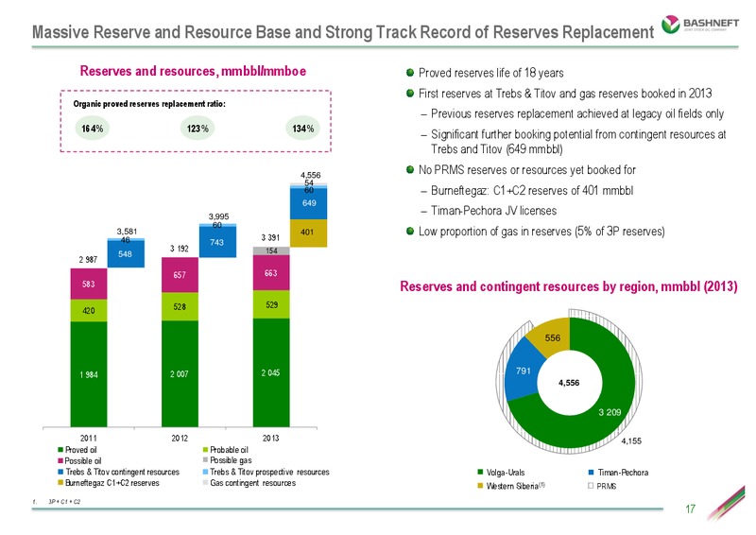Screen dimensions: 756x535
Task: Click the 420 probable oil segment
Action: click(x=89, y=311)
